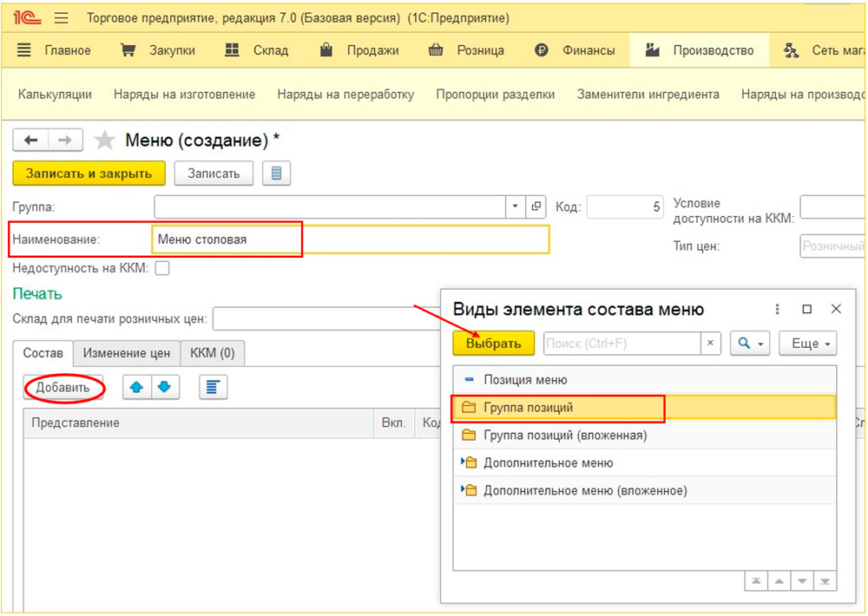868x616 pixels.
Task: Click the open-form icon beside Группа field
Action: tap(536, 206)
